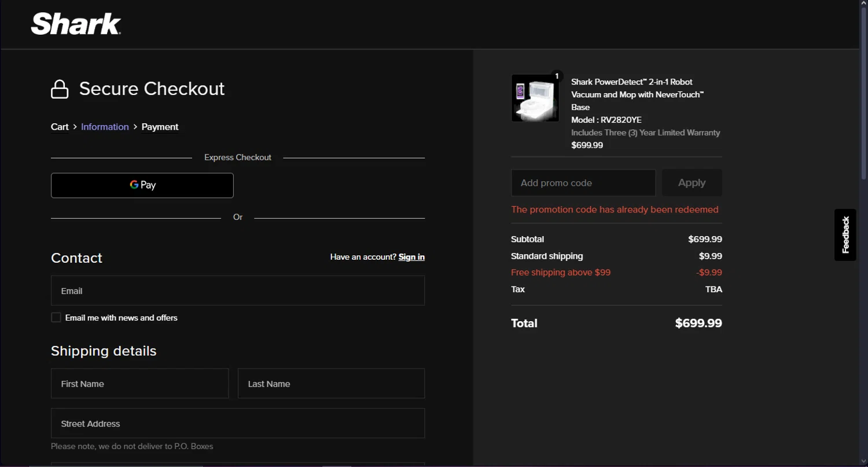Click the Total amount $699.99
This screenshot has height=467, width=868.
[x=698, y=323]
